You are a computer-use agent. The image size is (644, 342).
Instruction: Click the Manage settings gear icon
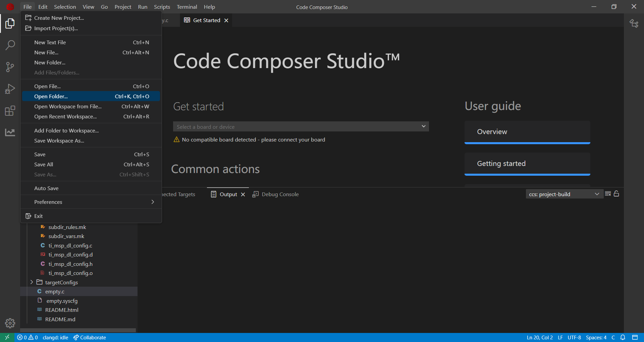coord(10,323)
